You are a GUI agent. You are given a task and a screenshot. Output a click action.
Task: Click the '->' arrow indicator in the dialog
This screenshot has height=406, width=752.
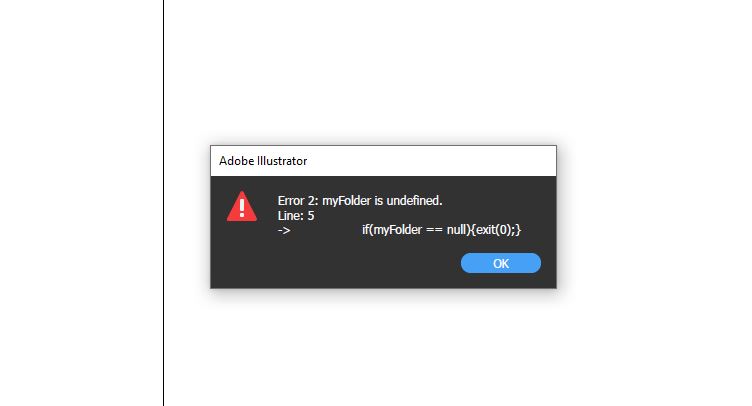284,230
